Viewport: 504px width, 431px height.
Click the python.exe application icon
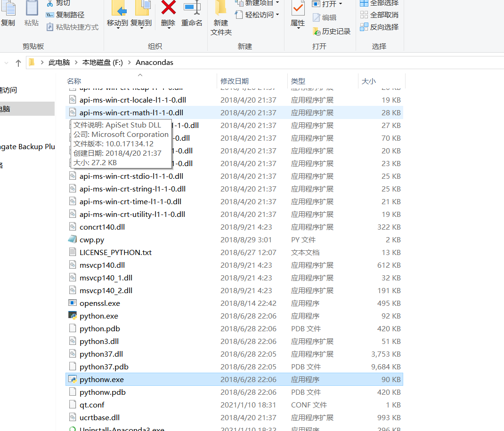coord(73,315)
